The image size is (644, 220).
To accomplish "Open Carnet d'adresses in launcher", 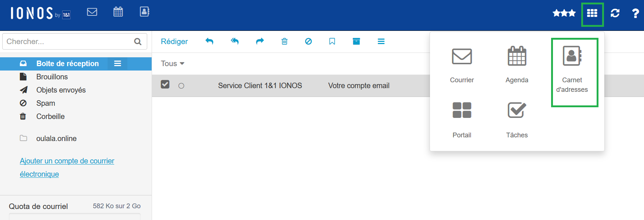I will click(x=572, y=69).
